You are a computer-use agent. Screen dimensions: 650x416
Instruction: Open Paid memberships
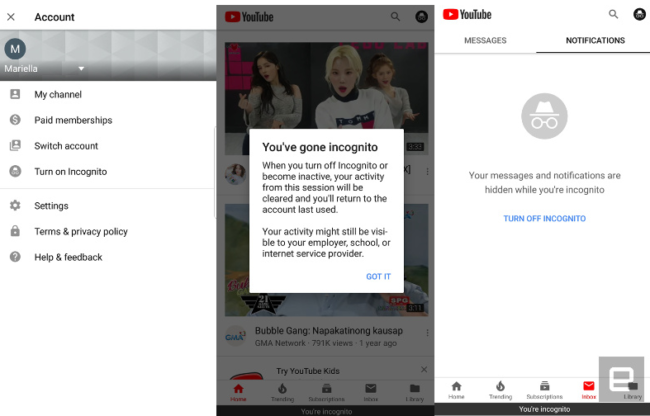click(73, 120)
